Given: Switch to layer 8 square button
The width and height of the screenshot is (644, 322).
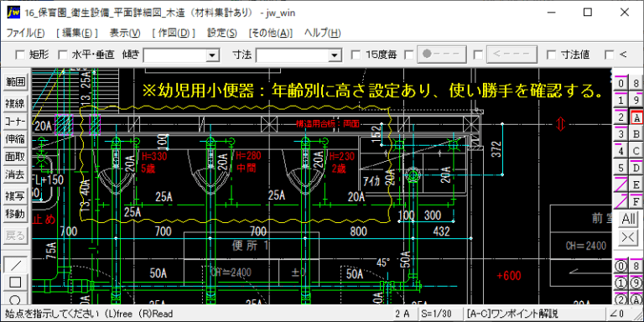Looking at the screenshot, I should point(636,83).
